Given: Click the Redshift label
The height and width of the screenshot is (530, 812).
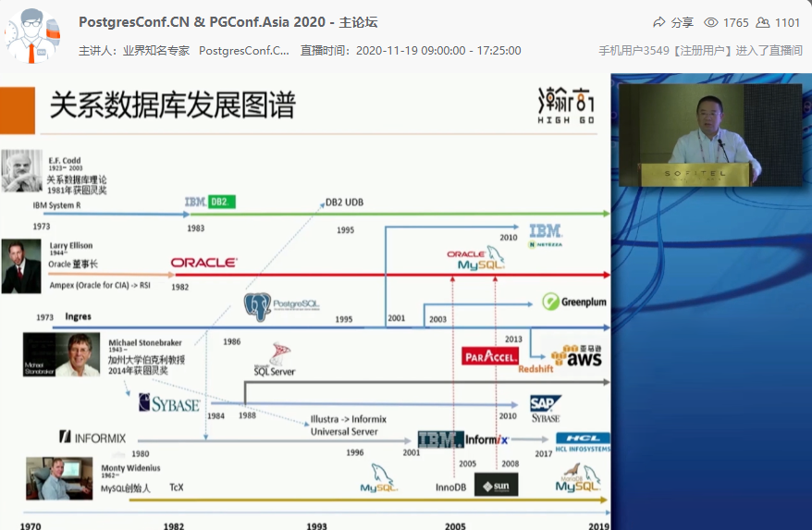Looking at the screenshot, I should 535,369.
